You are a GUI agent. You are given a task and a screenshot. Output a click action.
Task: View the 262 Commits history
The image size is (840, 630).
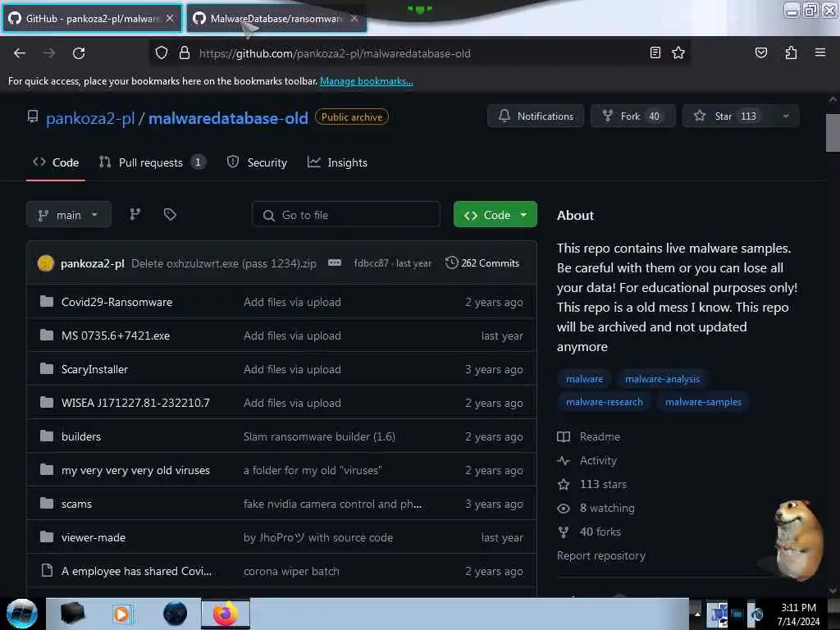click(x=482, y=263)
